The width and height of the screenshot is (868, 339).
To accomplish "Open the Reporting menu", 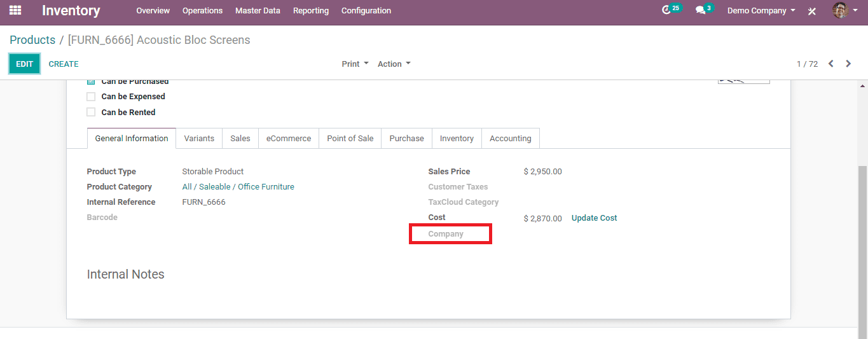I will (311, 11).
